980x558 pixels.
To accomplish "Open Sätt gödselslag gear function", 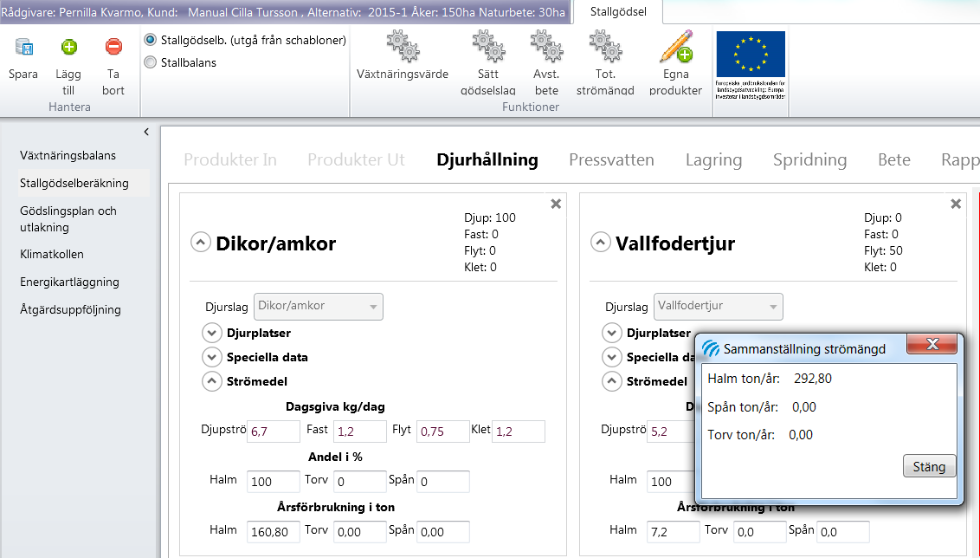I will (x=487, y=46).
